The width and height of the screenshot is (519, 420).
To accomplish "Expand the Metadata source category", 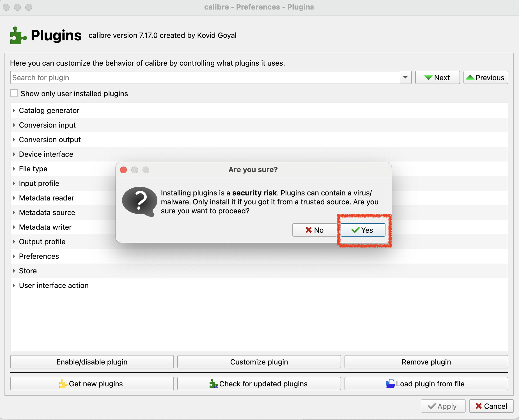I will (14, 213).
